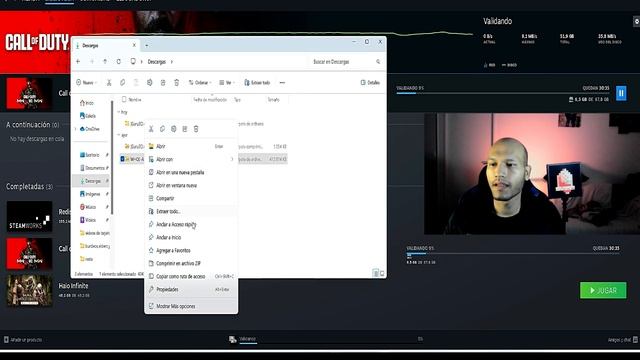The height and width of the screenshot is (360, 640).
Task: Choose Copiar como ruta de acceso
Action: pyautogui.click(x=191, y=276)
